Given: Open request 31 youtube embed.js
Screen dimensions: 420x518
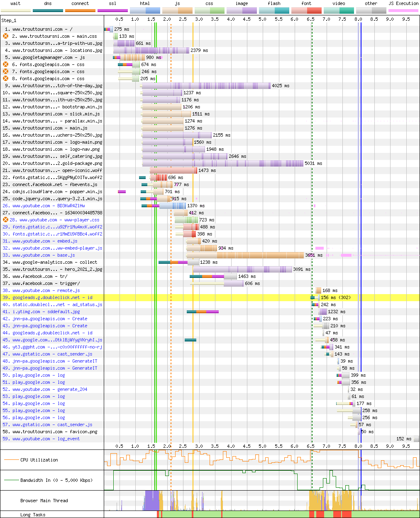Looking at the screenshot, I should tap(40, 241).
